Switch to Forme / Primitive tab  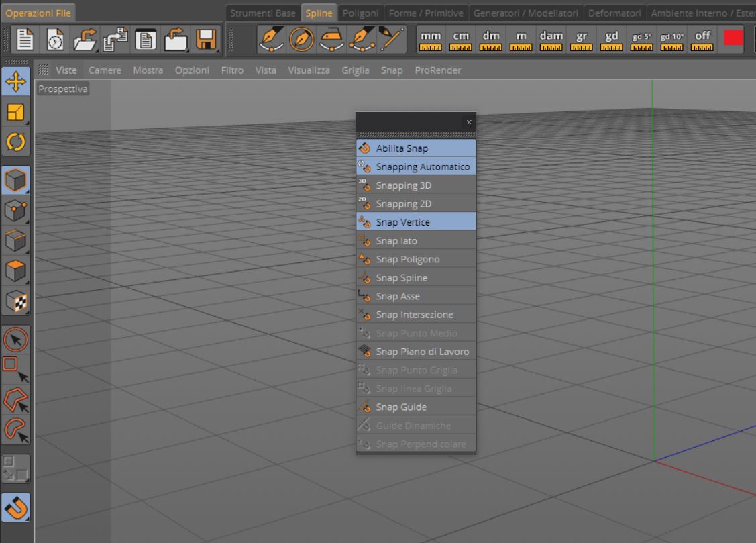click(x=426, y=13)
